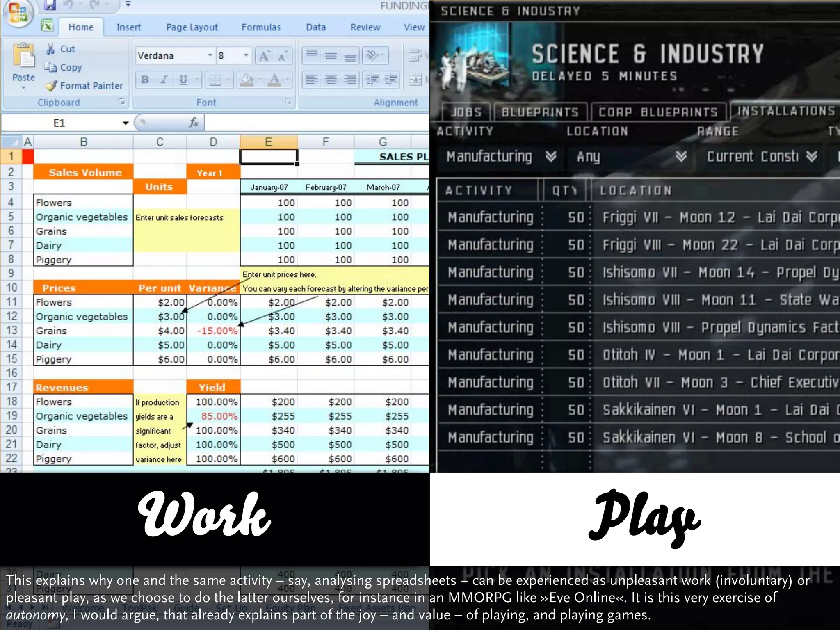840x630 pixels.
Task: Open the Clipboard group dialog launcher
Action: pos(122,102)
